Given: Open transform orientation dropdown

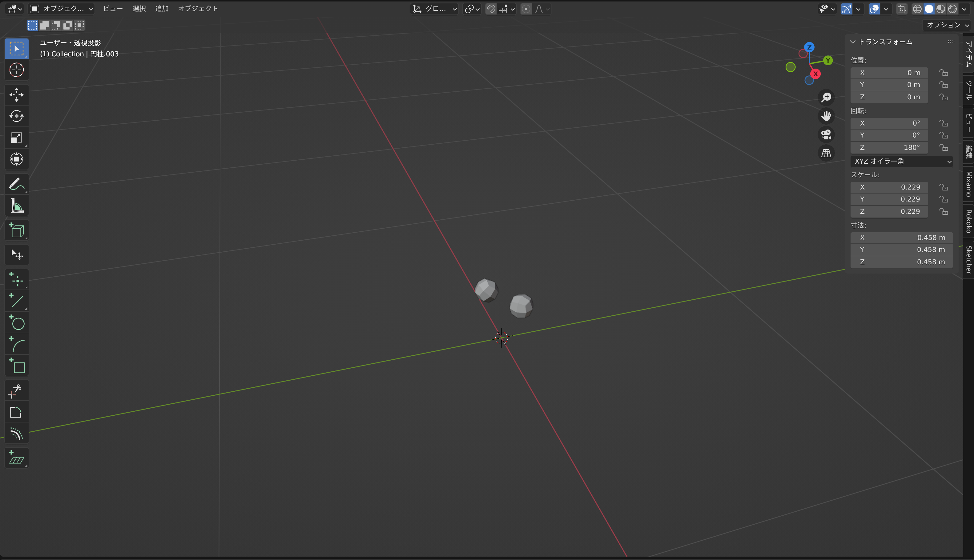Looking at the screenshot, I should tap(435, 9).
